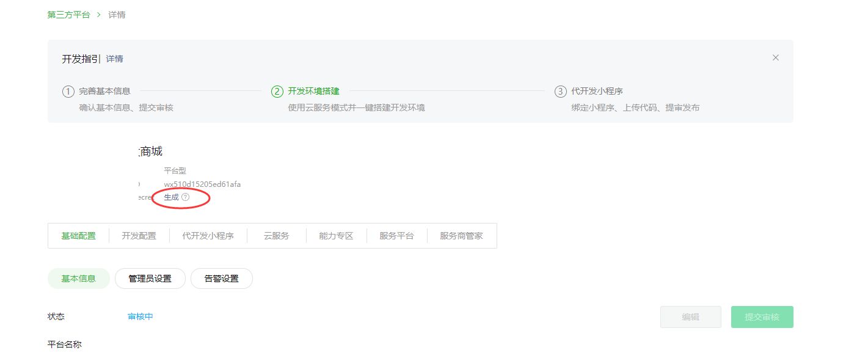This screenshot has width=868, height=353.
Task: Click the help icon beside 生成
Action: pyautogui.click(x=186, y=197)
